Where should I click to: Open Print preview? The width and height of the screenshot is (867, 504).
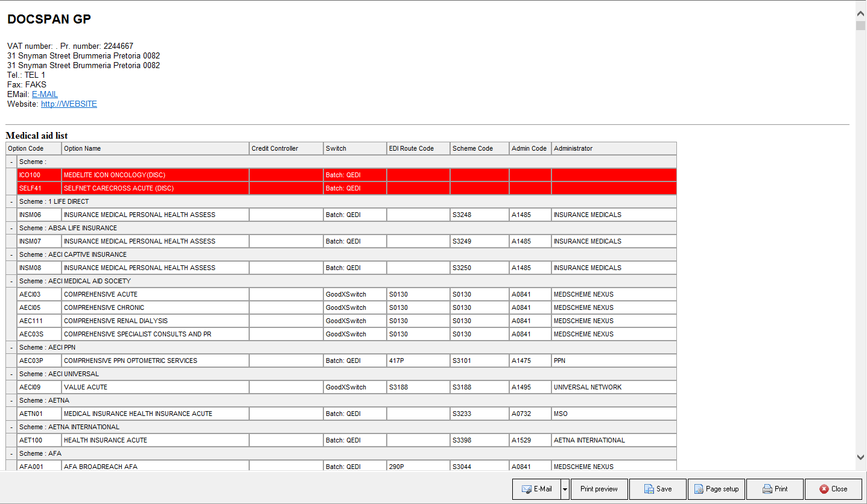point(599,489)
